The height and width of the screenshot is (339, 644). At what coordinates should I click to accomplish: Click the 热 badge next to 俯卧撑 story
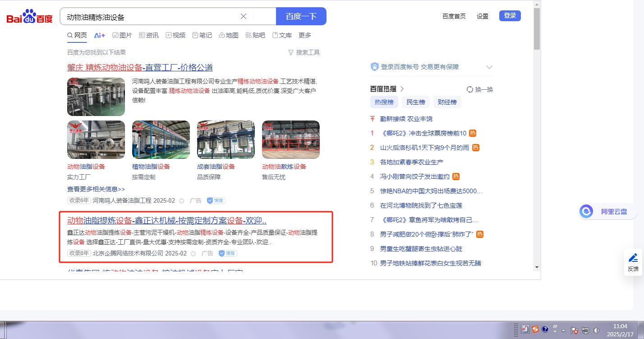tap(480, 234)
